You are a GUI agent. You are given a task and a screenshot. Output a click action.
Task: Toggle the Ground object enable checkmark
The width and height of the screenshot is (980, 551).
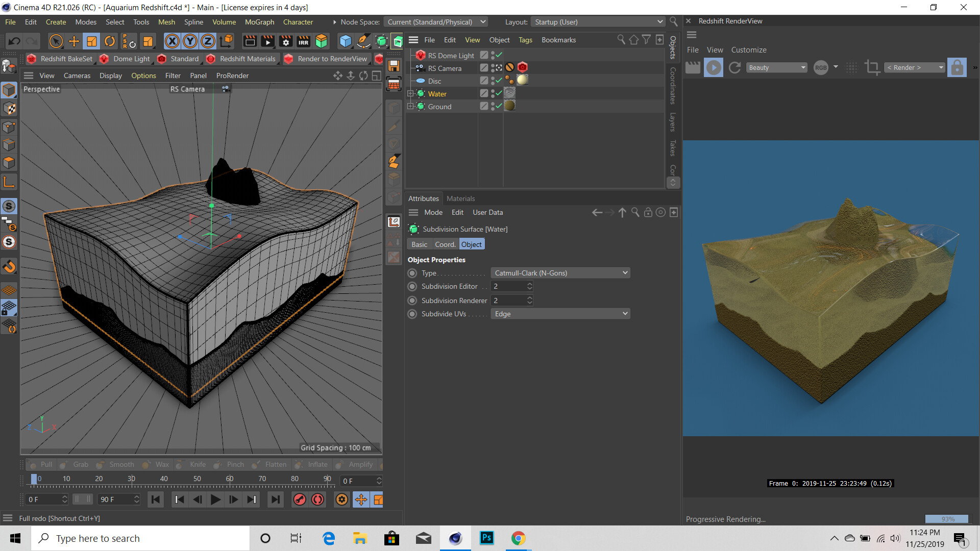pyautogui.click(x=499, y=106)
